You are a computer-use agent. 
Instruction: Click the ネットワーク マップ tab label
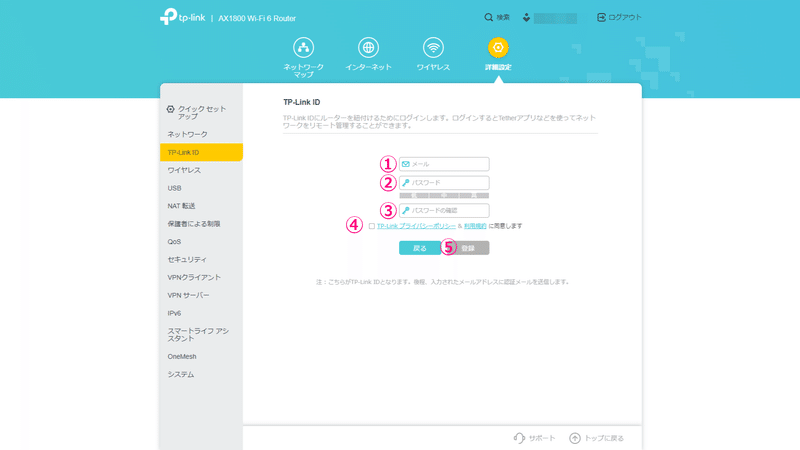[x=303, y=70]
